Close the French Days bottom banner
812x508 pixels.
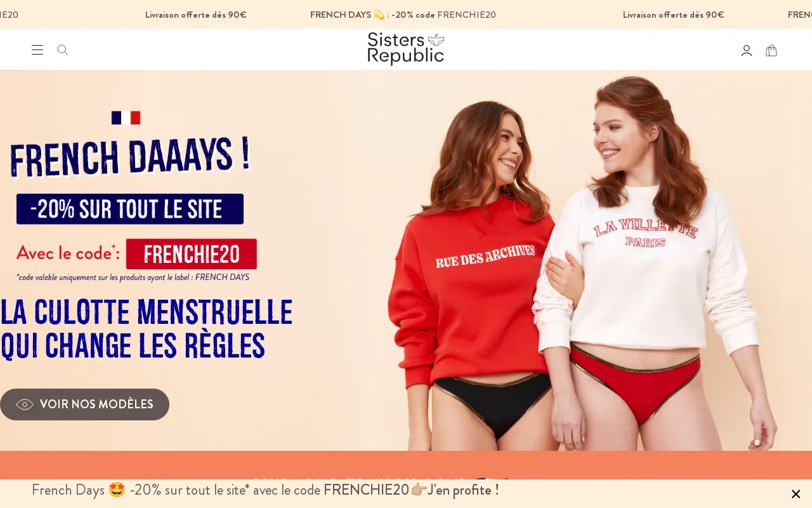[796, 494]
